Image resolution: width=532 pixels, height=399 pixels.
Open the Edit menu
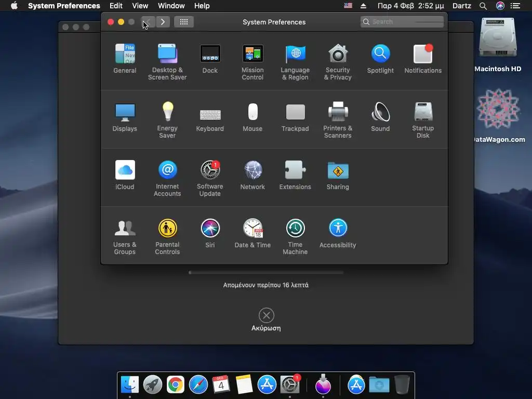pos(116,6)
